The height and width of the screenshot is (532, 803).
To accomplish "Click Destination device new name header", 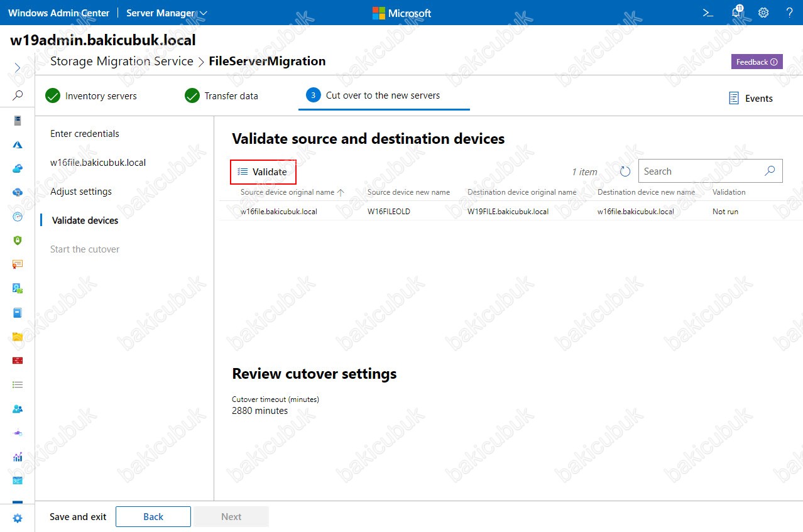I will (x=646, y=192).
